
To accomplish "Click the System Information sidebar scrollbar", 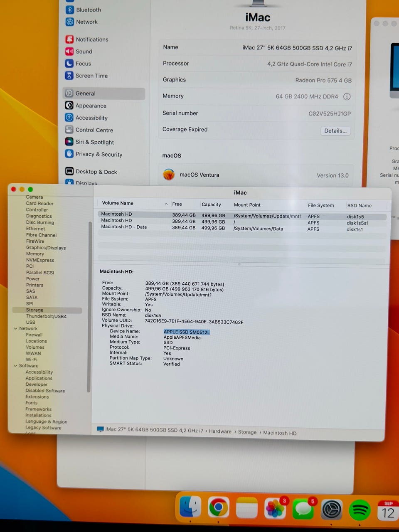I will 89,308.
